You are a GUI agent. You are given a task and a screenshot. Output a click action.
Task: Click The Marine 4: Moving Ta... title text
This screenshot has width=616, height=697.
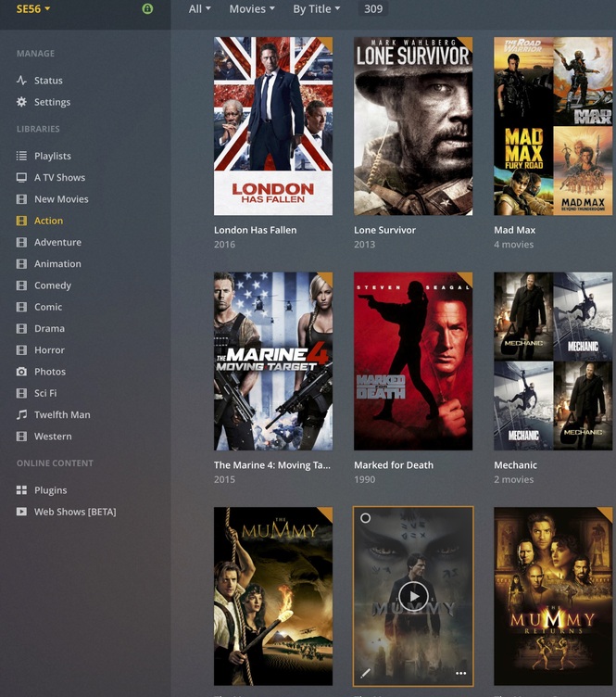click(271, 465)
